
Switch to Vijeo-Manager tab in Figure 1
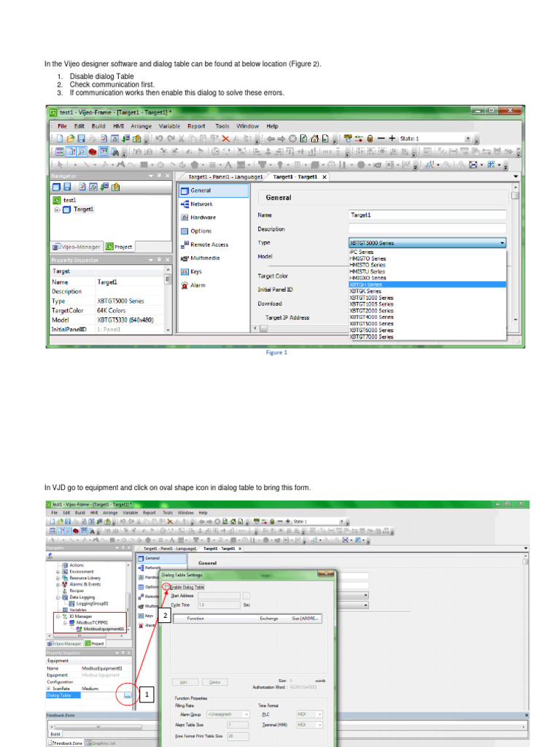point(76,247)
